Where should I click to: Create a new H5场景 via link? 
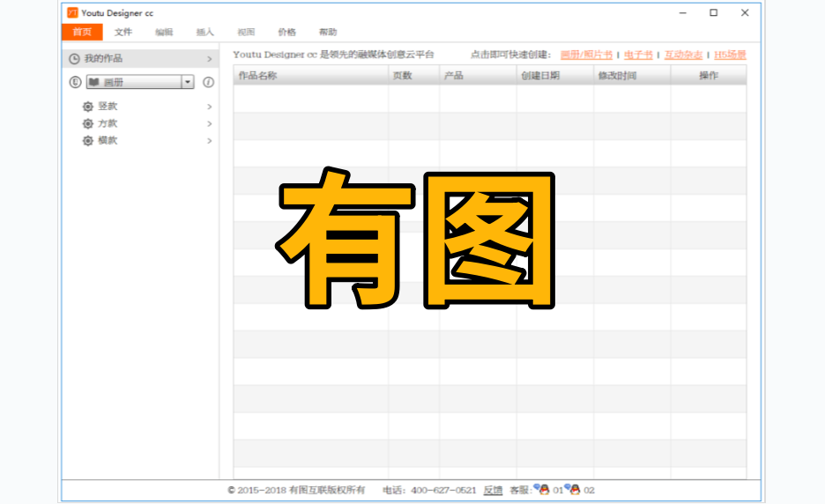click(x=731, y=55)
